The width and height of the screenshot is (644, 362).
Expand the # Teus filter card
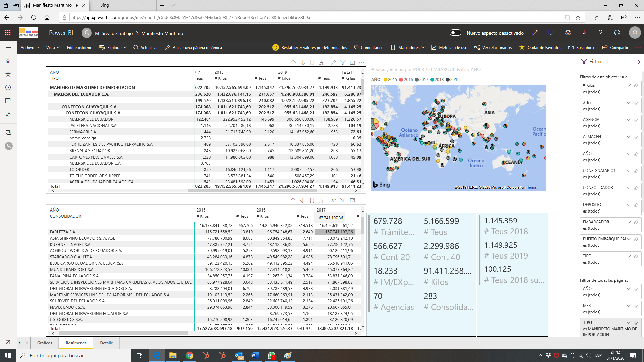628,103
